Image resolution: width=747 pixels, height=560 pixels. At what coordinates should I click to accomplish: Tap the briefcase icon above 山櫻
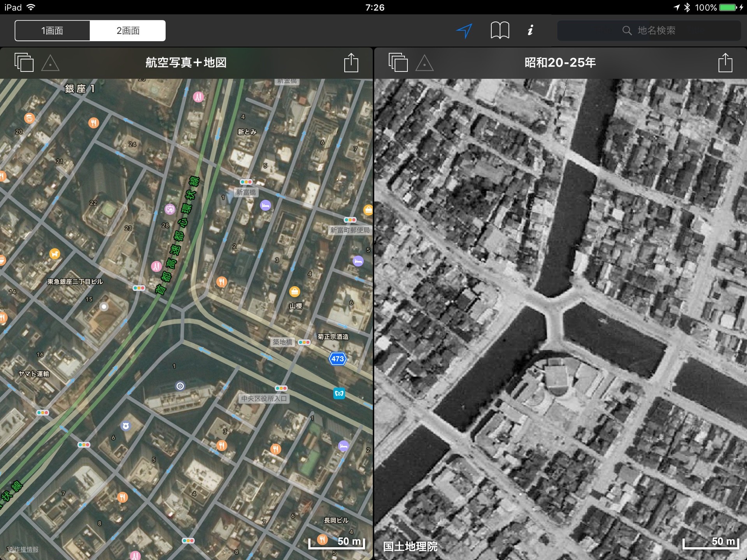point(295,291)
